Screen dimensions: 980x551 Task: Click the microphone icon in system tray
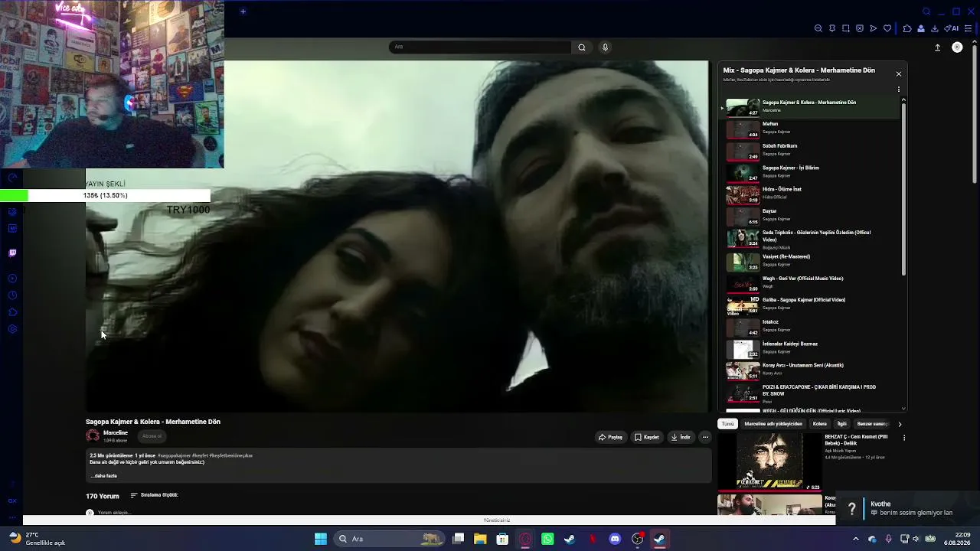(888, 539)
